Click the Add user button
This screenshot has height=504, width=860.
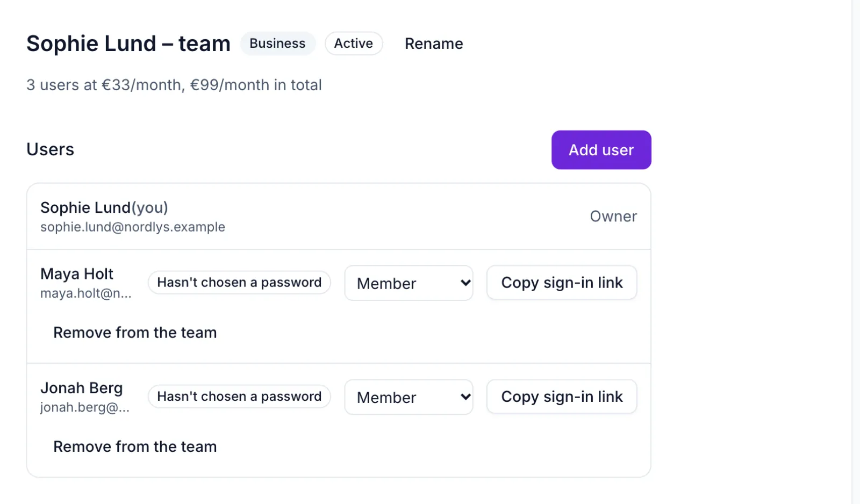click(601, 150)
